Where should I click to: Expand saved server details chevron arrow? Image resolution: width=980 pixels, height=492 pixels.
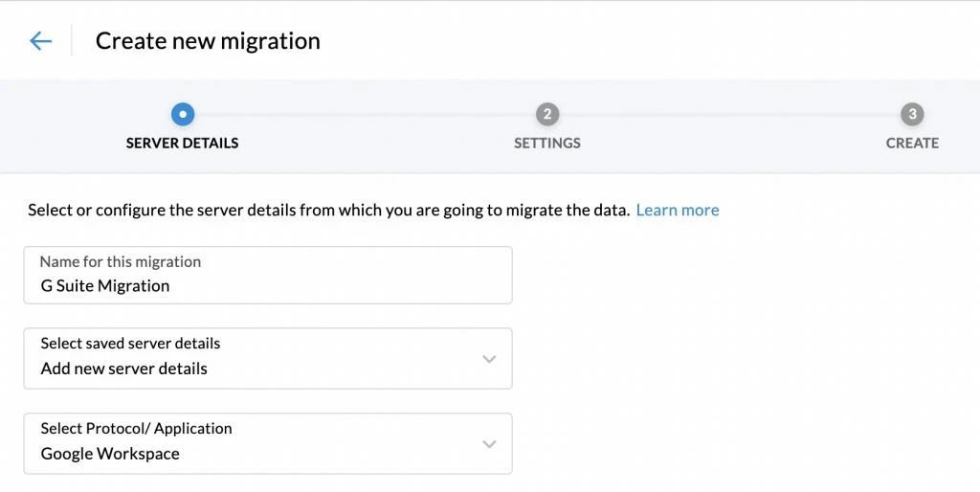[x=489, y=359]
